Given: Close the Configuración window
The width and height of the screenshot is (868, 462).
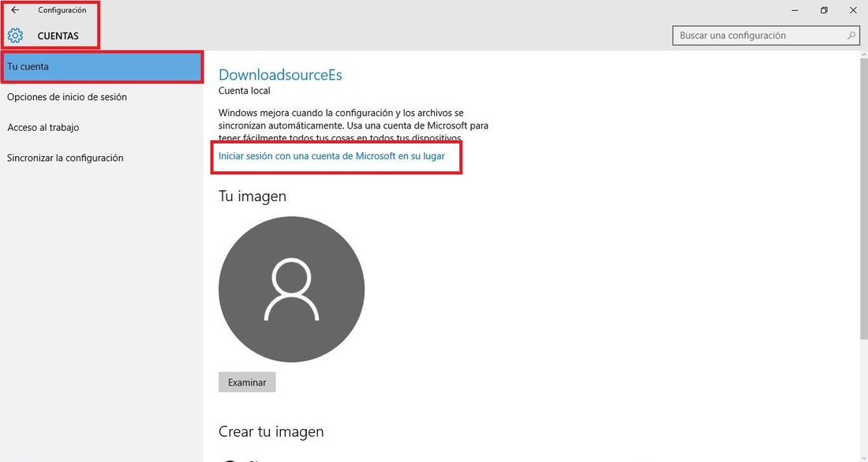Looking at the screenshot, I should pyautogui.click(x=853, y=10).
